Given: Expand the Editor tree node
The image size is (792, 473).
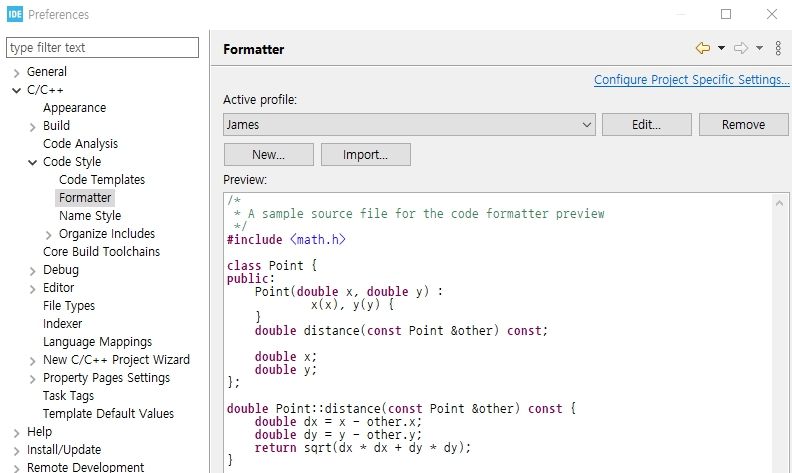Looking at the screenshot, I should (x=32, y=288).
